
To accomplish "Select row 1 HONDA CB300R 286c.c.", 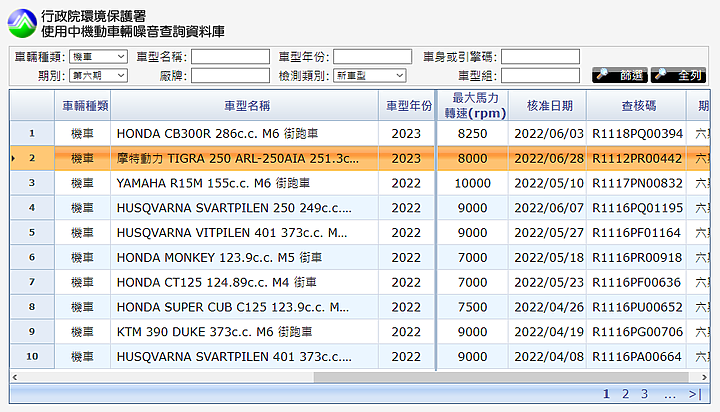I will [360, 133].
